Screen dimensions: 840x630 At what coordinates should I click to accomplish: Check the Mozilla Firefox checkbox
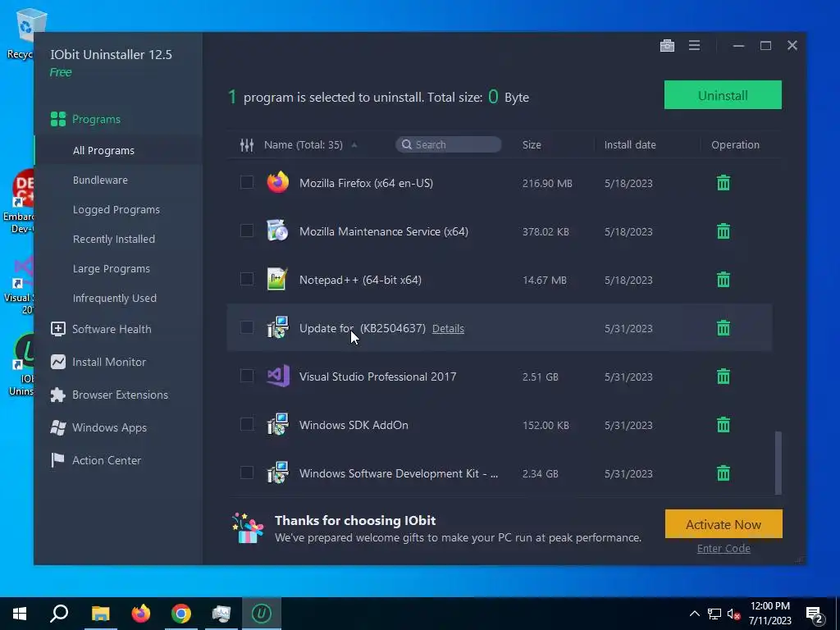[x=246, y=182]
